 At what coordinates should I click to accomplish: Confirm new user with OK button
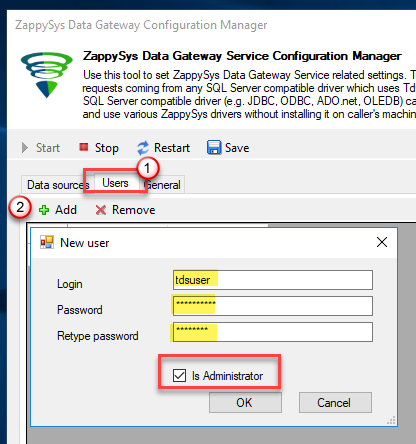pyautogui.click(x=245, y=402)
